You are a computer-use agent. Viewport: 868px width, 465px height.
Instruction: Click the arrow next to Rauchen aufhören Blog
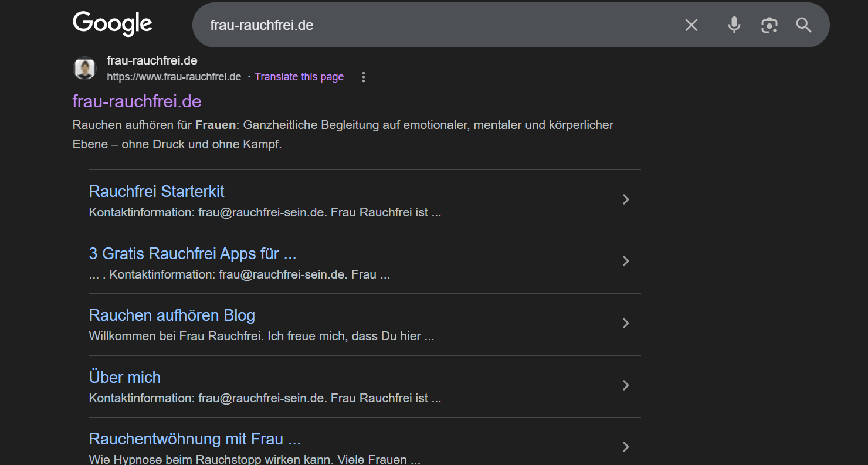click(x=626, y=323)
